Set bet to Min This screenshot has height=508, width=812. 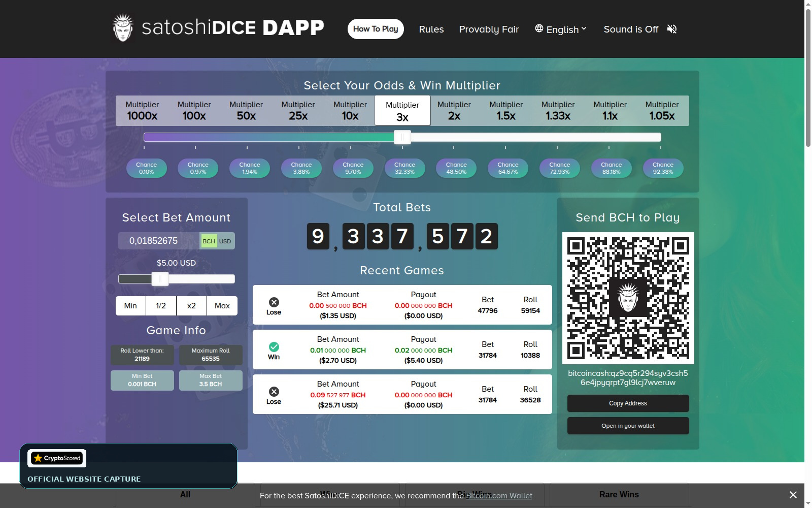pos(130,306)
